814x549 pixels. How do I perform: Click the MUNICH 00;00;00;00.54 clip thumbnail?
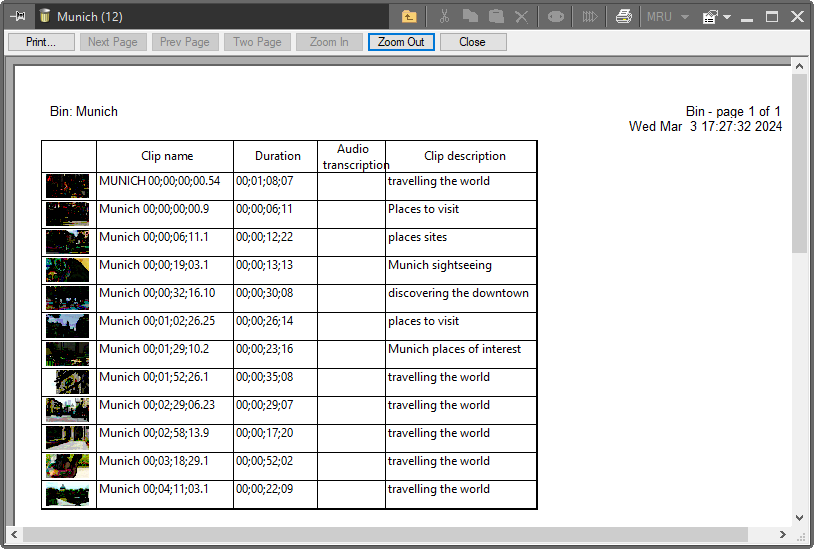pyautogui.click(x=68, y=185)
